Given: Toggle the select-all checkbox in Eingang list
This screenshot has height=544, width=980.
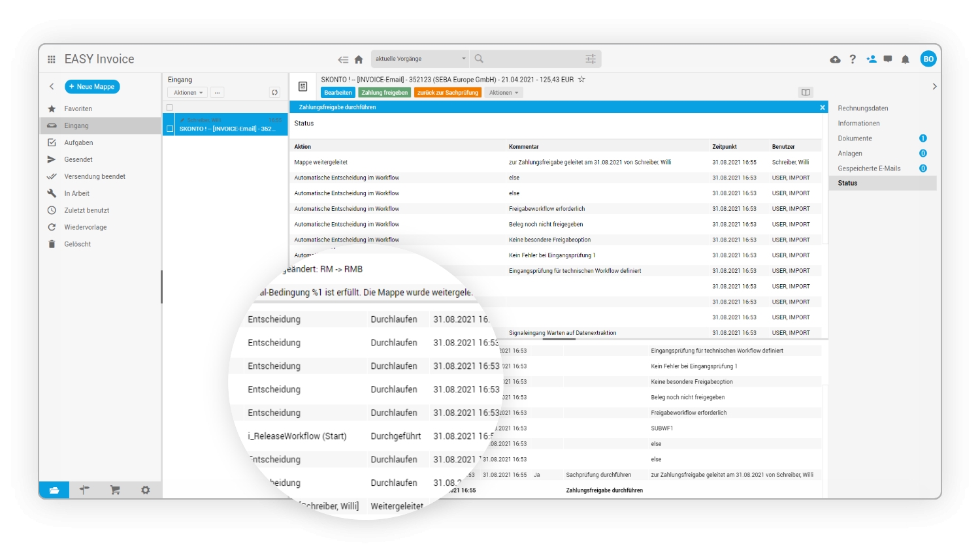Looking at the screenshot, I should coord(170,108).
